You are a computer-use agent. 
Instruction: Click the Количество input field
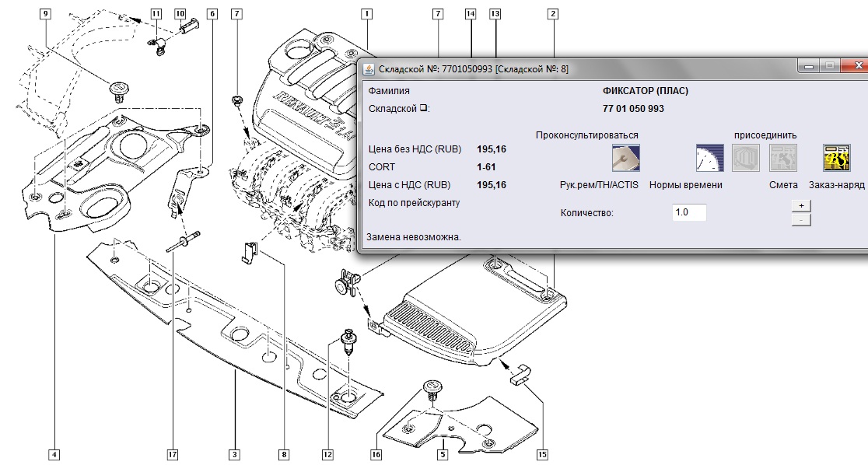tap(688, 212)
